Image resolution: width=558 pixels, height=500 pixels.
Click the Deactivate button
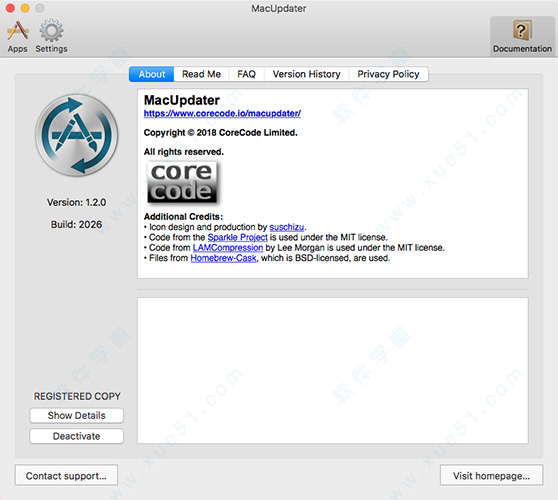pyautogui.click(x=77, y=436)
